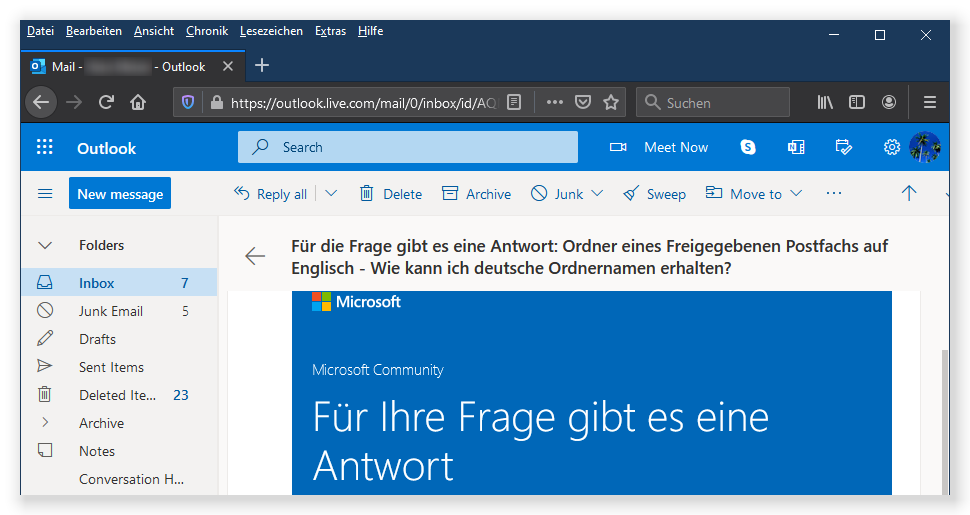
Task: Open the Hilfe menu
Action: (x=371, y=31)
